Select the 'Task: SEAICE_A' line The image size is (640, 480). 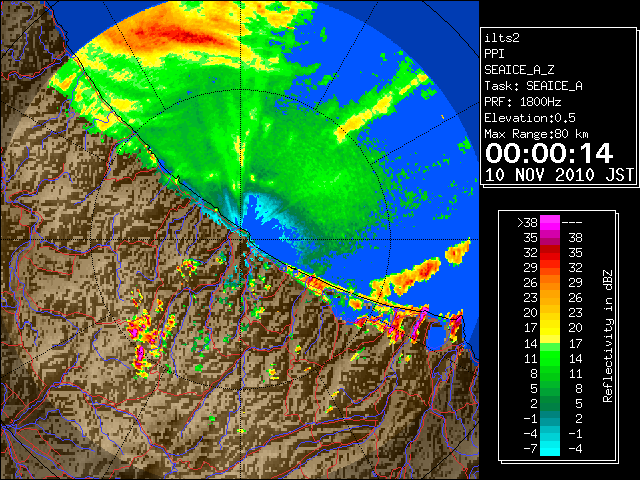[x=533, y=86]
